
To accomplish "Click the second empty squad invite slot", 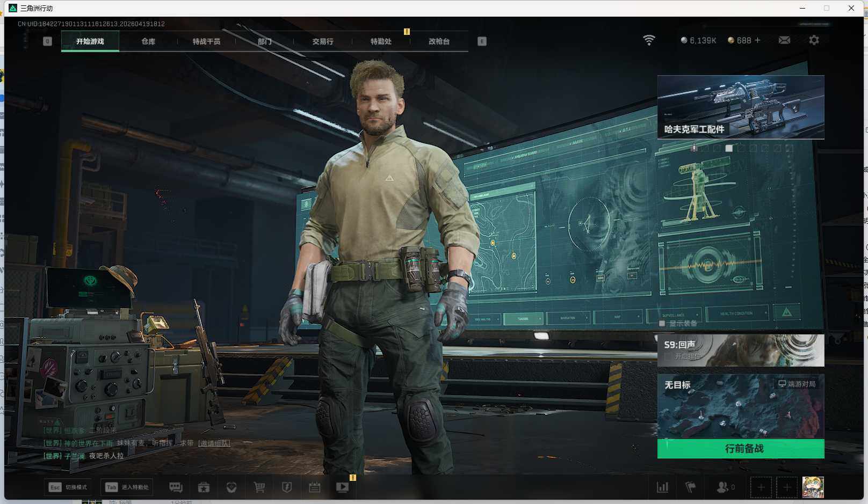I will [x=787, y=487].
